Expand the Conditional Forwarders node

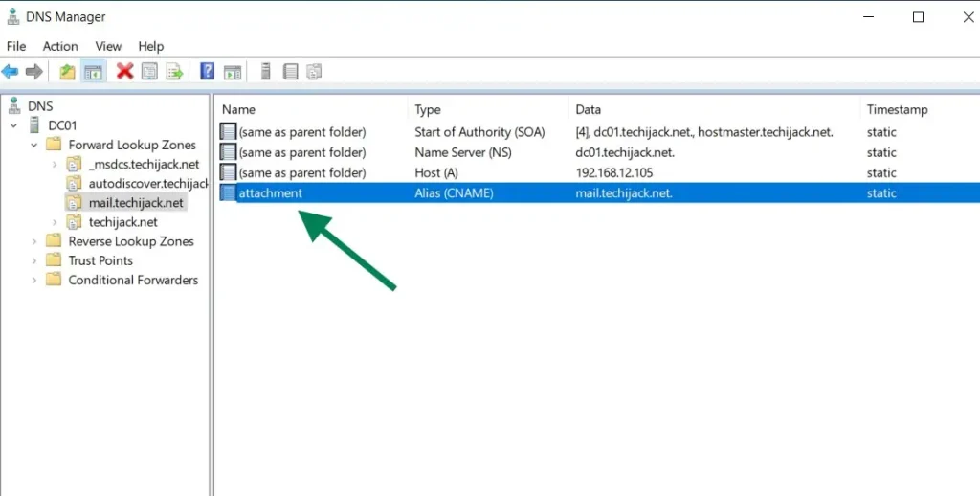[34, 281]
